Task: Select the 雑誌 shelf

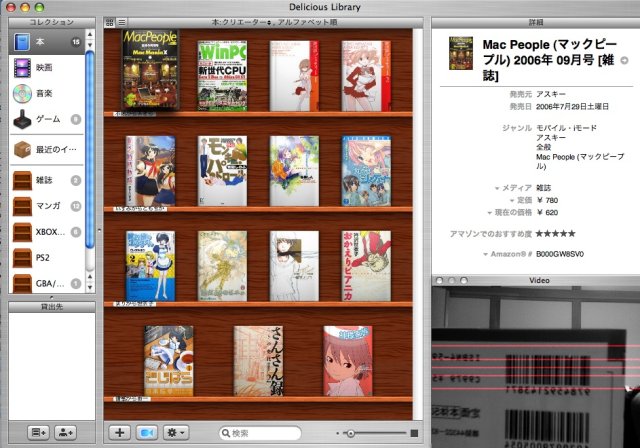Action: [x=47, y=180]
